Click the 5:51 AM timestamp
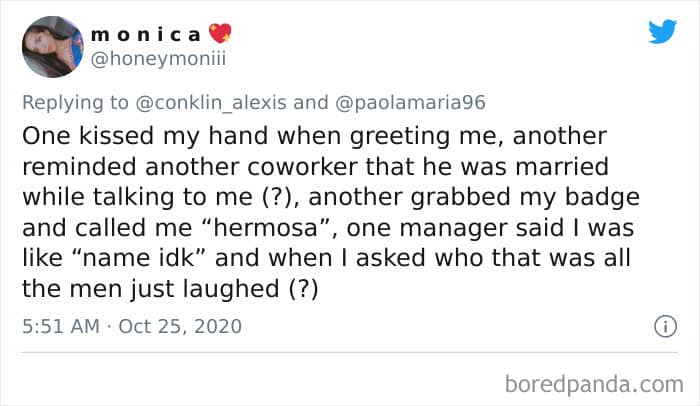Viewport: 700px width, 406px height. [62, 327]
